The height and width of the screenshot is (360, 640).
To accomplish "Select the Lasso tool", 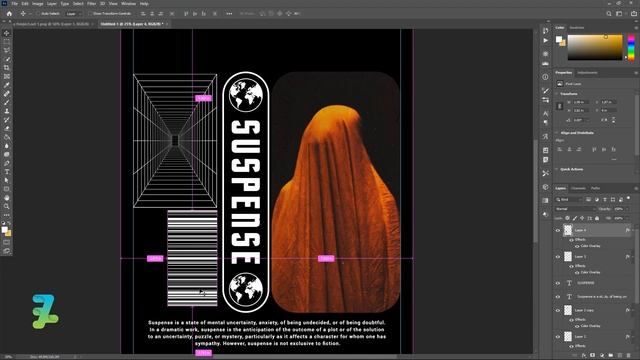I will point(7,51).
